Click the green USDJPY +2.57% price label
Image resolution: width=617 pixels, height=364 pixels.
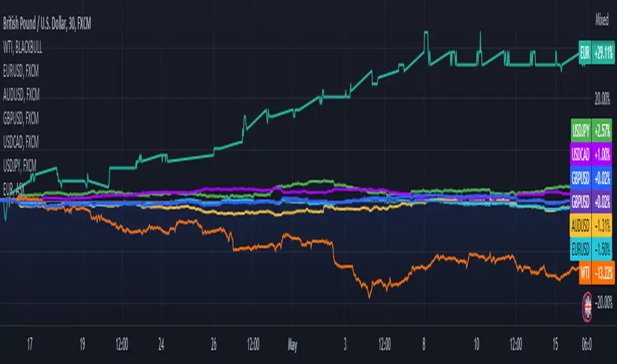click(x=591, y=130)
